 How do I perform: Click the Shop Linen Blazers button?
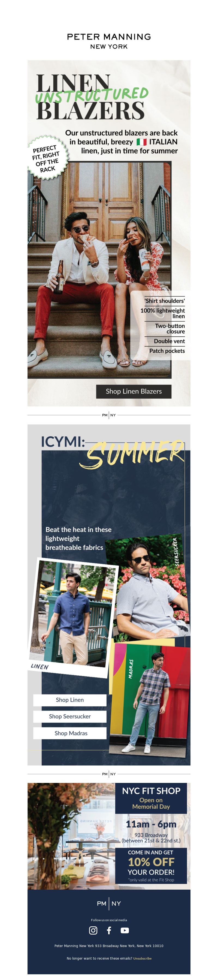coord(134,391)
